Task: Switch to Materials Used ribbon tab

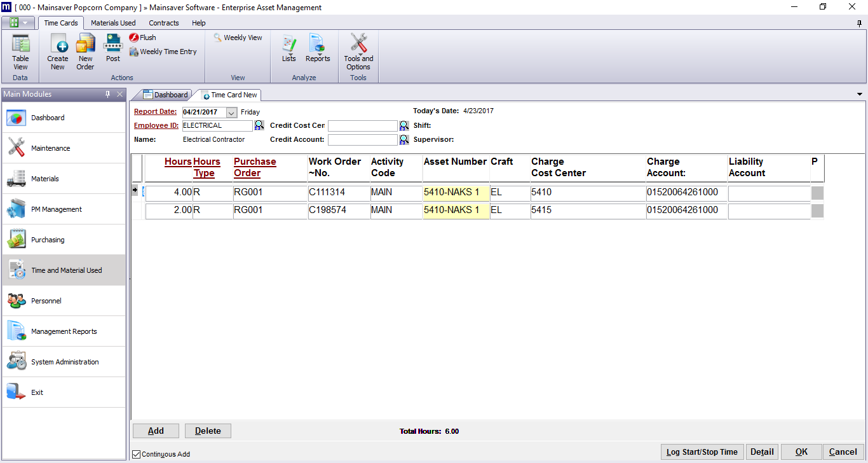Action: click(x=113, y=23)
